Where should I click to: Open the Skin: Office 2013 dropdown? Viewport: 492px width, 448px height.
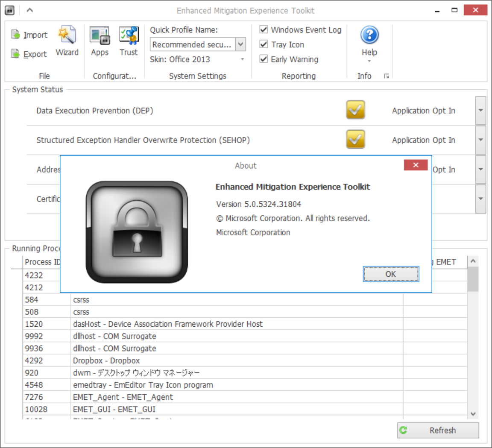[243, 59]
